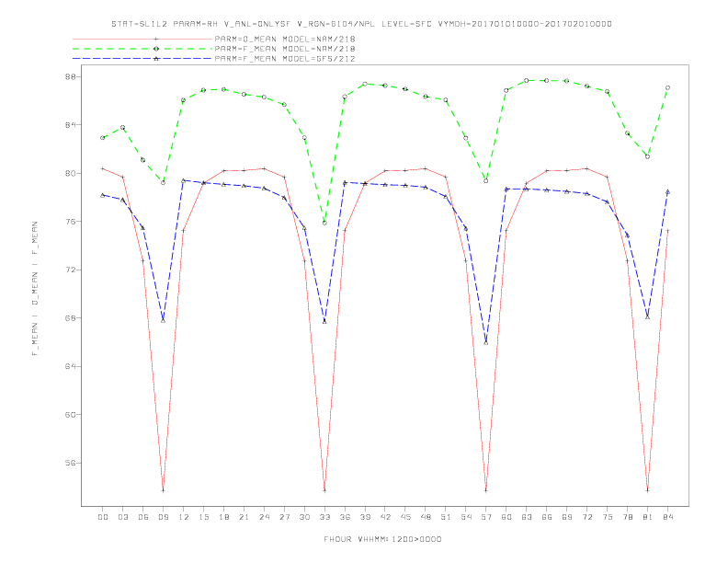728x563 pixels.
Task: Click the blue triangle marker above hour 00
Action: pos(103,195)
